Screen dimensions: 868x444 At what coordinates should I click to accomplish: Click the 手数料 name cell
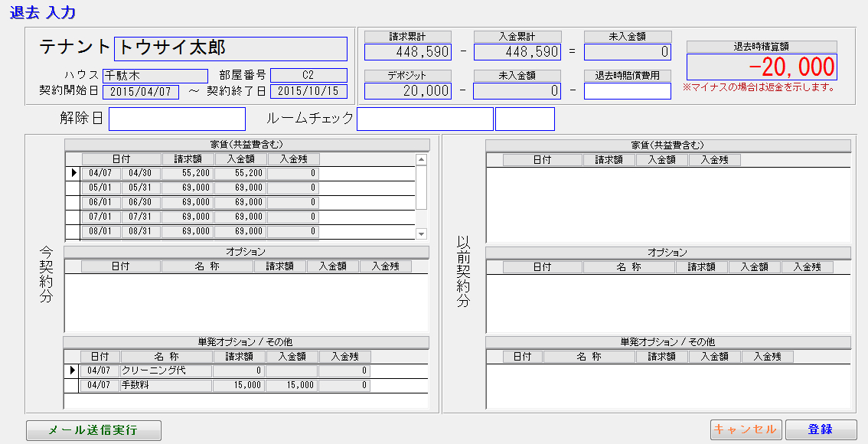166,385
